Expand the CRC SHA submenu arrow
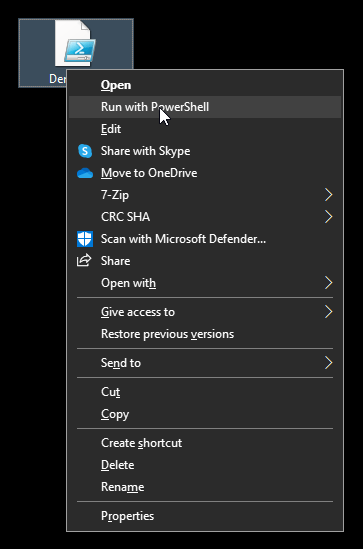Viewport: 363px width, 549px height. 328,217
